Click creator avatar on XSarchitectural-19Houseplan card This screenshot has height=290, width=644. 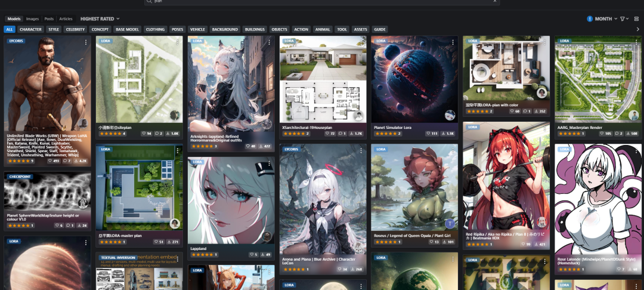358,116
